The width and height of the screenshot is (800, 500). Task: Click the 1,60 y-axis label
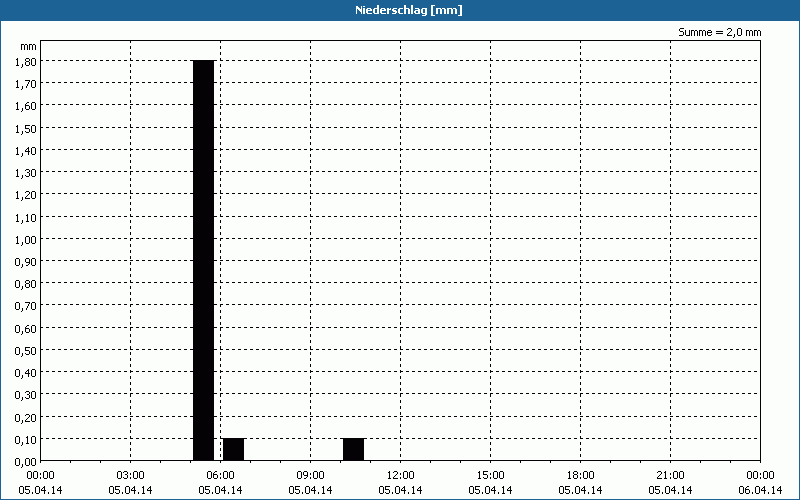click(x=26, y=106)
